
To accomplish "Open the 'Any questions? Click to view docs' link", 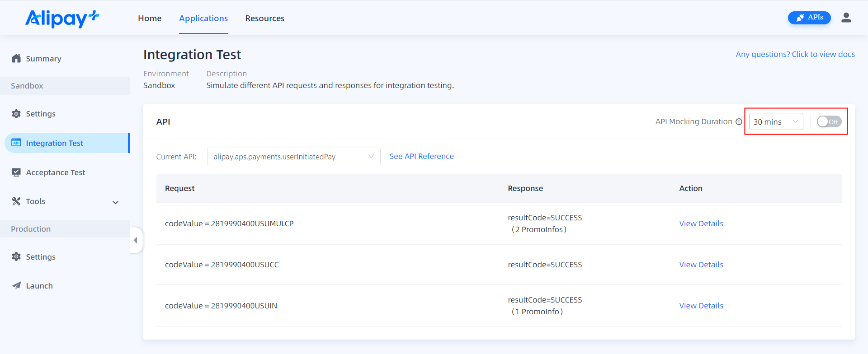I will pyautogui.click(x=795, y=54).
